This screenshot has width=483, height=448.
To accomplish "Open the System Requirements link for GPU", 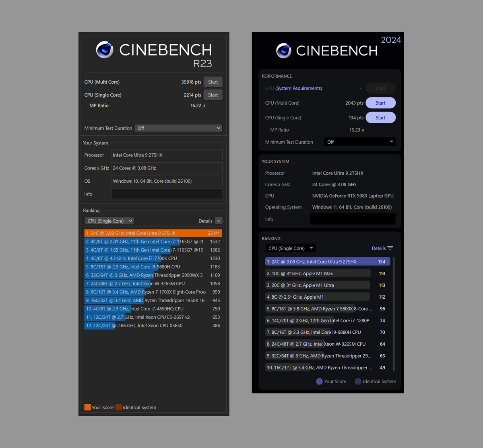I will point(299,88).
